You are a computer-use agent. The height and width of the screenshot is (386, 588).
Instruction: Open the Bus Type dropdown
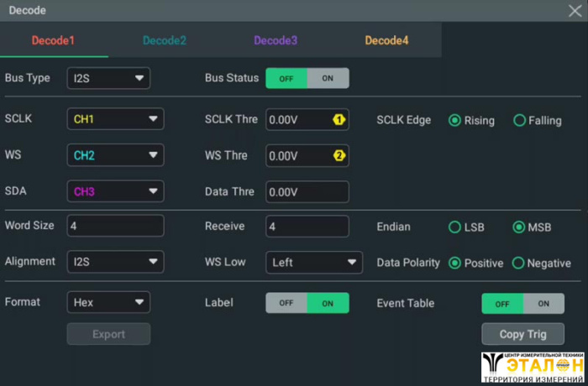point(108,78)
